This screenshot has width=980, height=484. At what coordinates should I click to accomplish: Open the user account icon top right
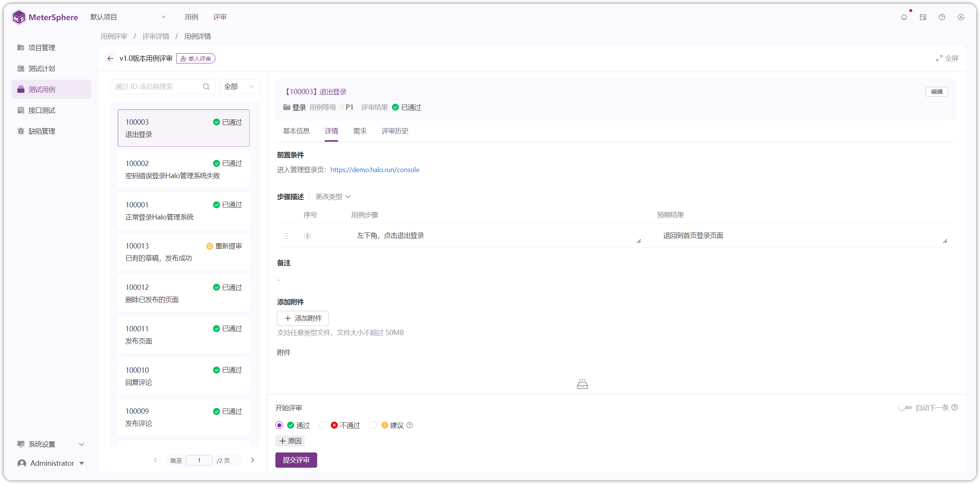click(x=961, y=17)
